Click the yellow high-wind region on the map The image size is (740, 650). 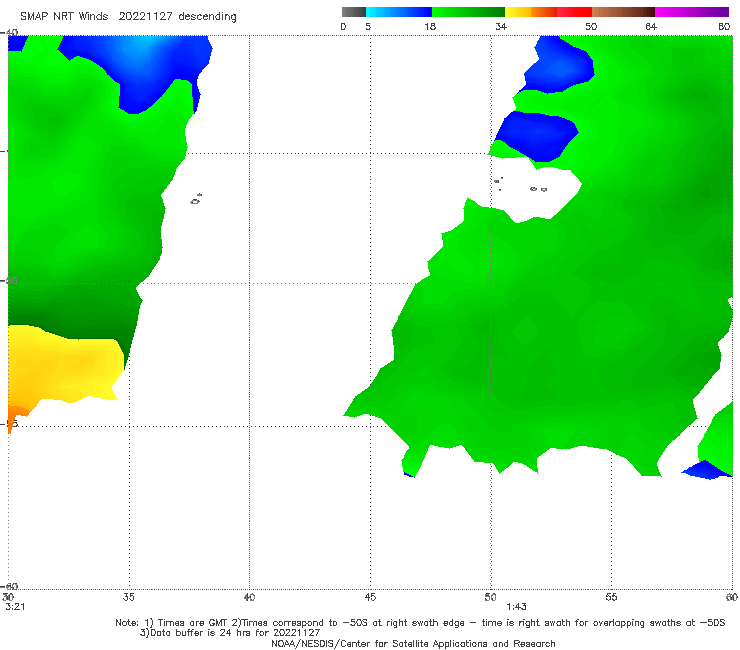coord(66,366)
